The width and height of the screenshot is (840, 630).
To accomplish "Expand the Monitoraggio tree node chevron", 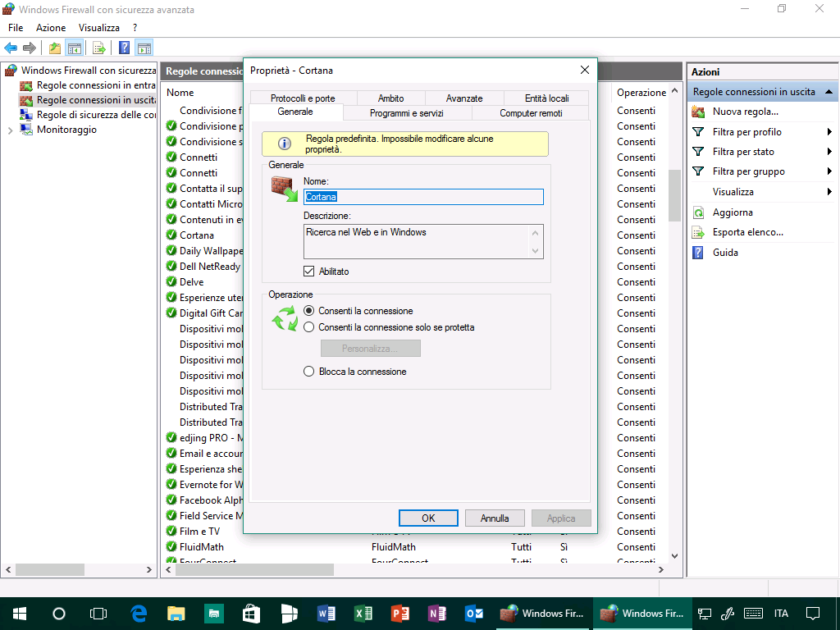I will (10, 130).
